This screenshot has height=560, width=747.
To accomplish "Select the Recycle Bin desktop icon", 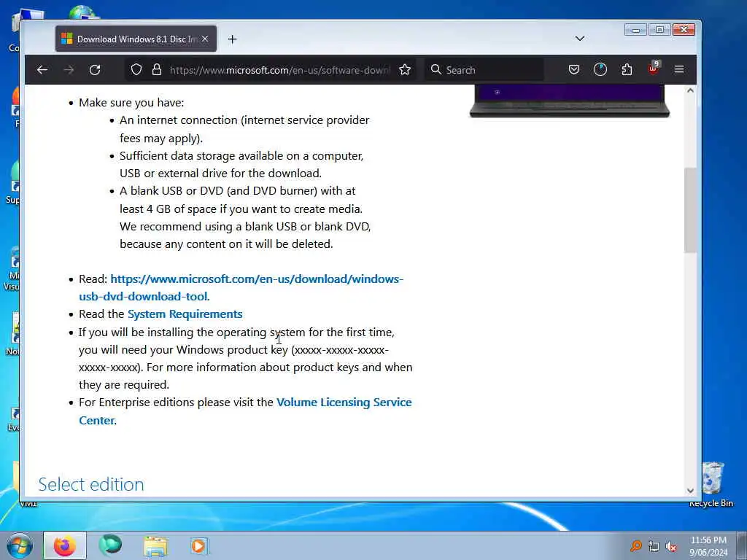I will click(712, 484).
